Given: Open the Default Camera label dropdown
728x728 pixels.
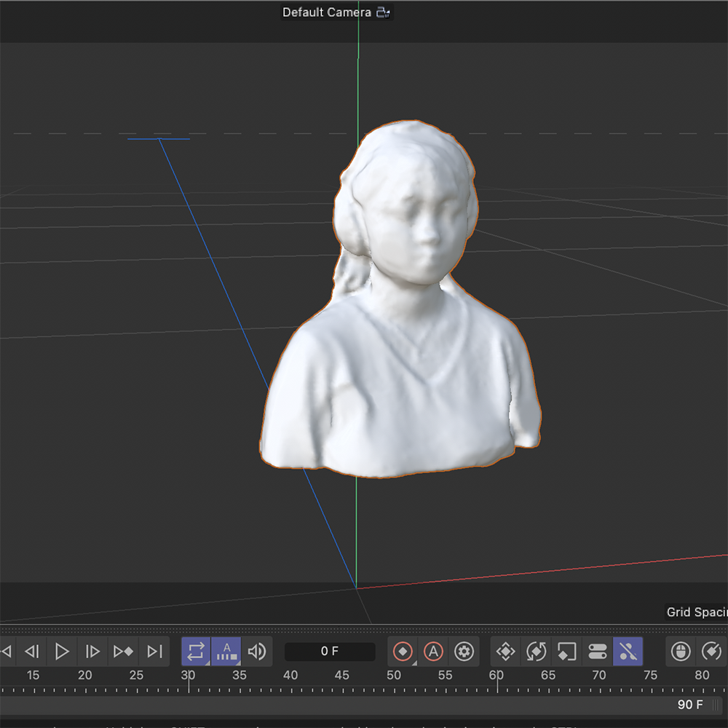Looking at the screenshot, I should 320,12.
